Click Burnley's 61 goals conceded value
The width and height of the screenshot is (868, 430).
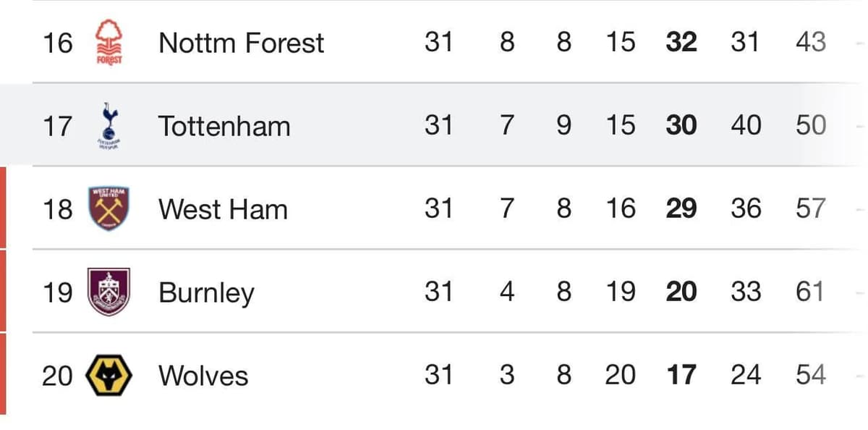pos(810,292)
